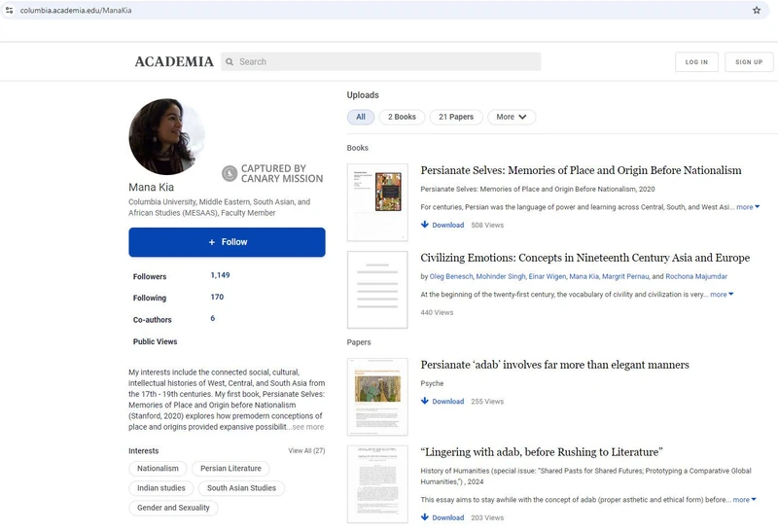
Task: Click the site info icon beside URL
Action: click(x=9, y=10)
